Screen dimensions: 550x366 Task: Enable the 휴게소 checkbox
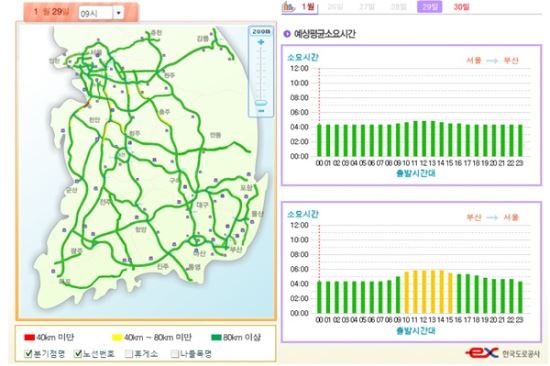point(129,354)
